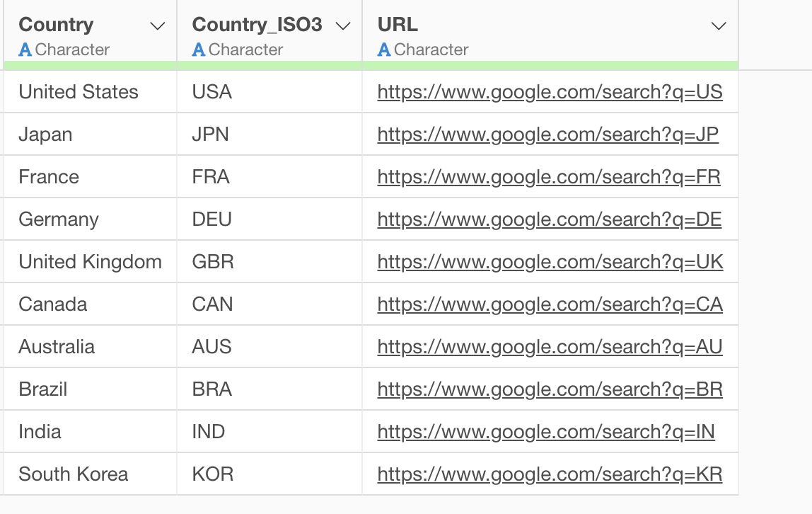812x514 pixels.
Task: Select the Country column header
Action: (57, 25)
